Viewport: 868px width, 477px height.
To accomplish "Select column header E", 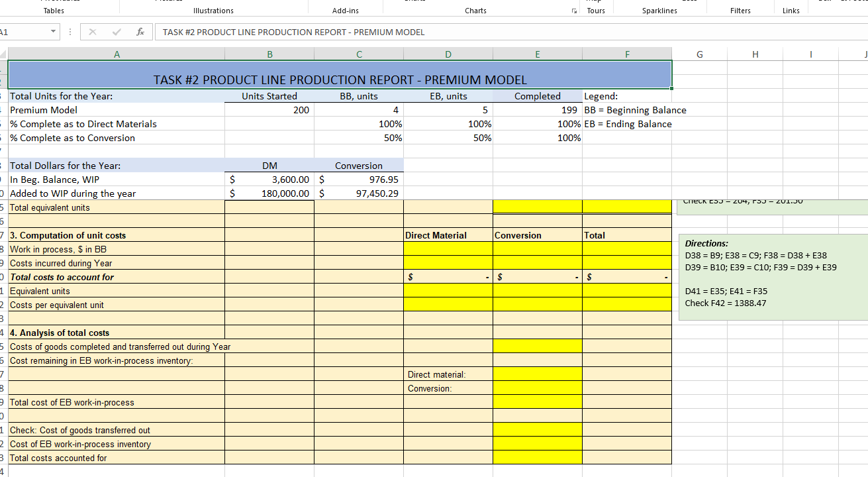I will (537, 54).
